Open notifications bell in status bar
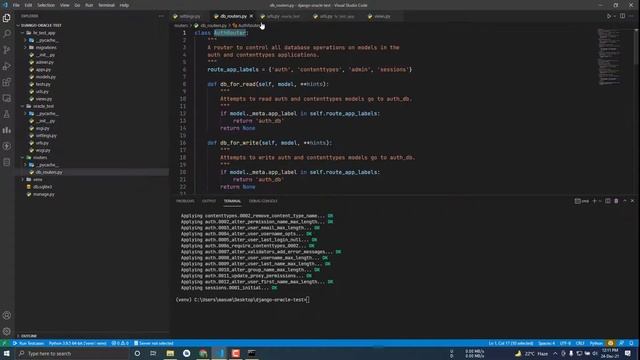This screenshot has height=360, width=640. click(631, 343)
